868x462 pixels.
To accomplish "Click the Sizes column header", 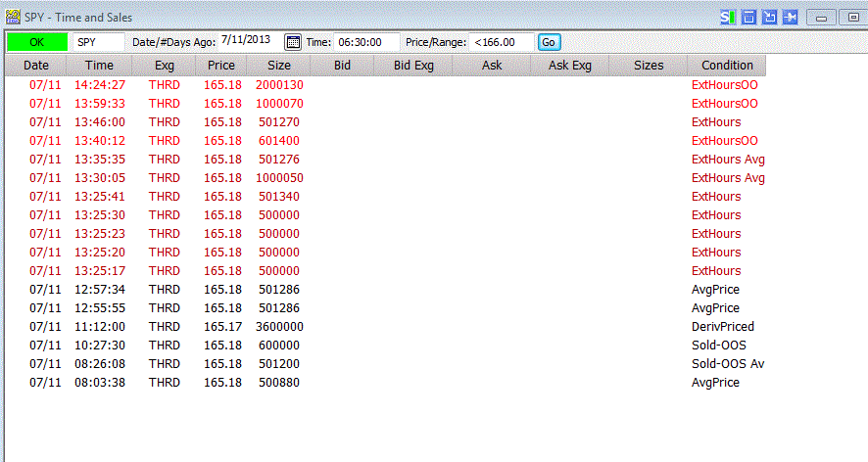I will point(649,66).
